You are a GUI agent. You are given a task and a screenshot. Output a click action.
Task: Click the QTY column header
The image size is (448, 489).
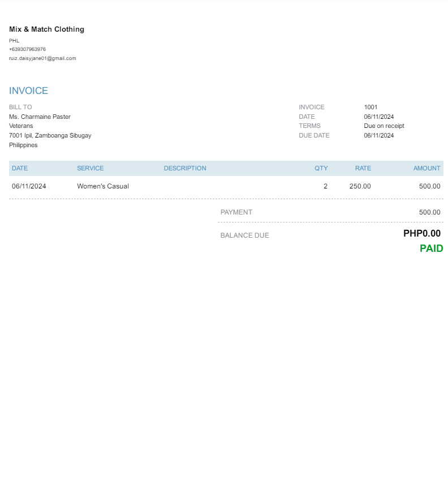(321, 168)
